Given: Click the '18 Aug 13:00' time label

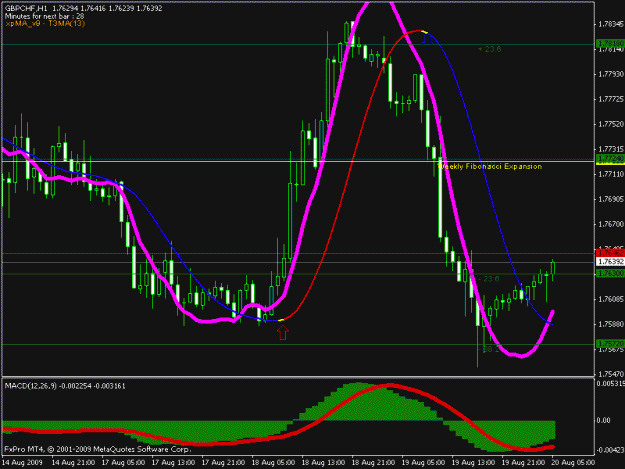Looking at the screenshot, I should point(323,463).
